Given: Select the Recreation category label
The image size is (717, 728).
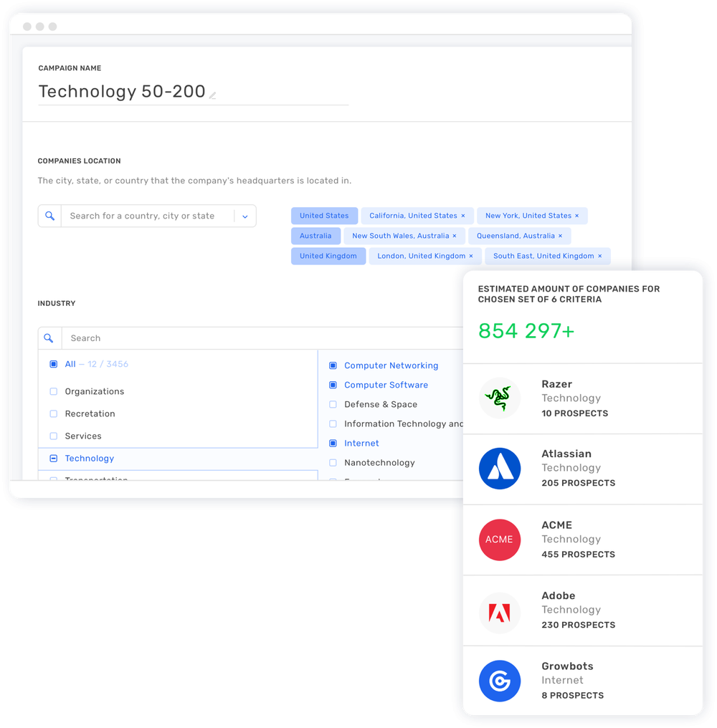Looking at the screenshot, I should tap(90, 413).
